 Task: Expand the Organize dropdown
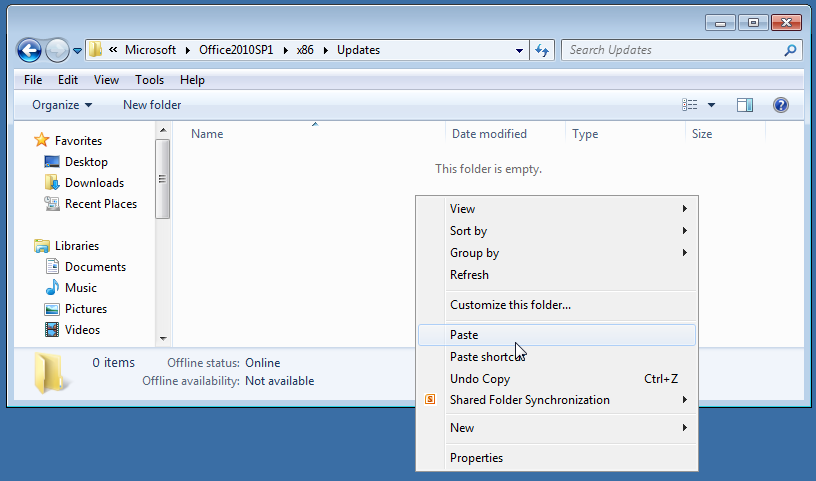point(62,105)
